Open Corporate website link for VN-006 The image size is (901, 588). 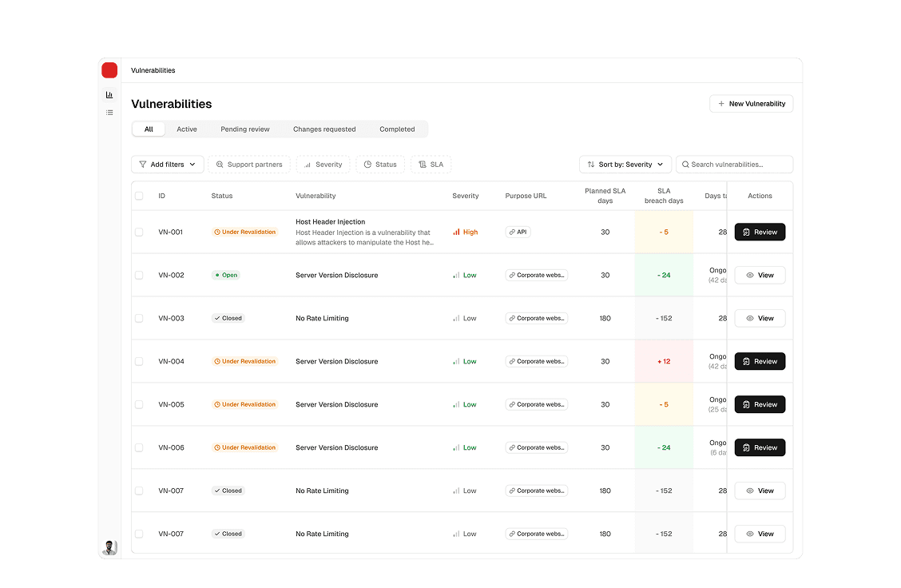[x=537, y=447]
